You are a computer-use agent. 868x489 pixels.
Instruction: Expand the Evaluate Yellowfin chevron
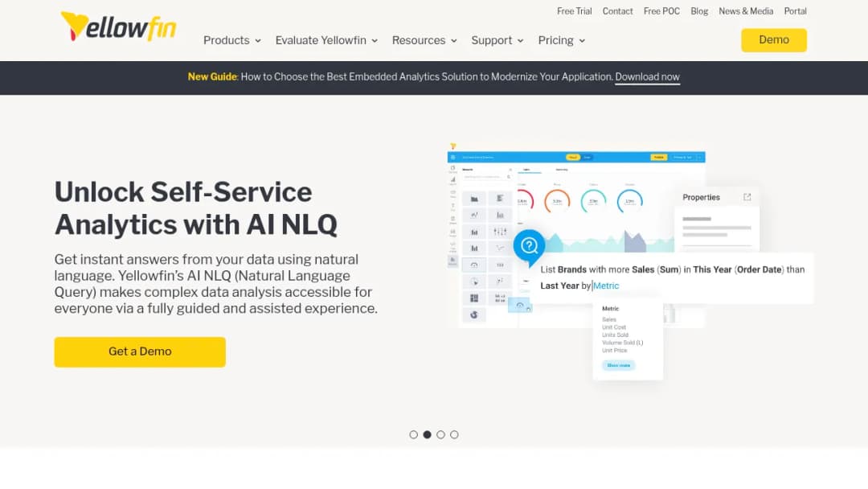coord(375,41)
